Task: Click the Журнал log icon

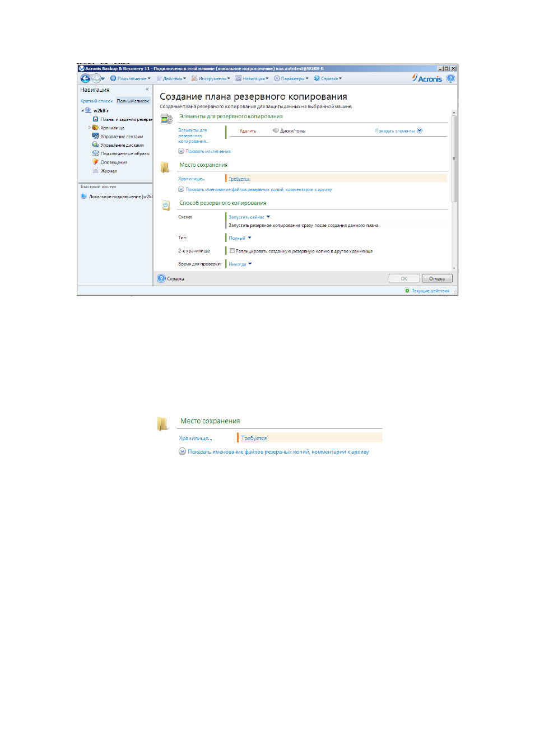Action: coord(96,170)
